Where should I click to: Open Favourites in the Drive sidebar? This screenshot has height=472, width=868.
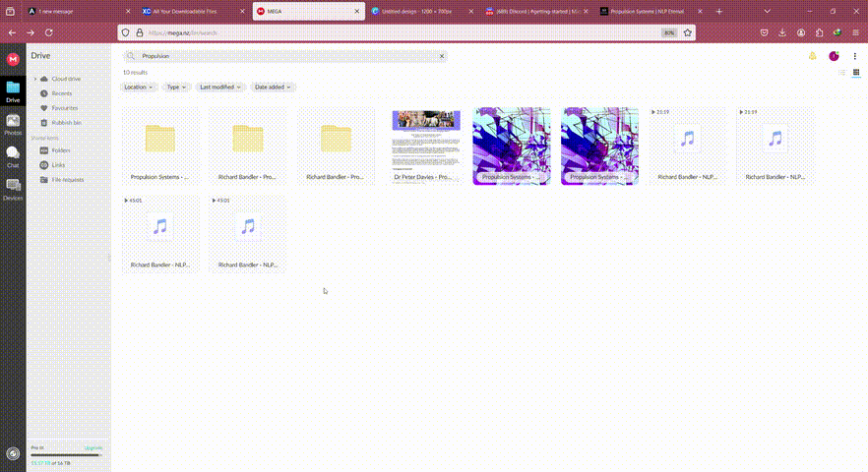(64, 108)
